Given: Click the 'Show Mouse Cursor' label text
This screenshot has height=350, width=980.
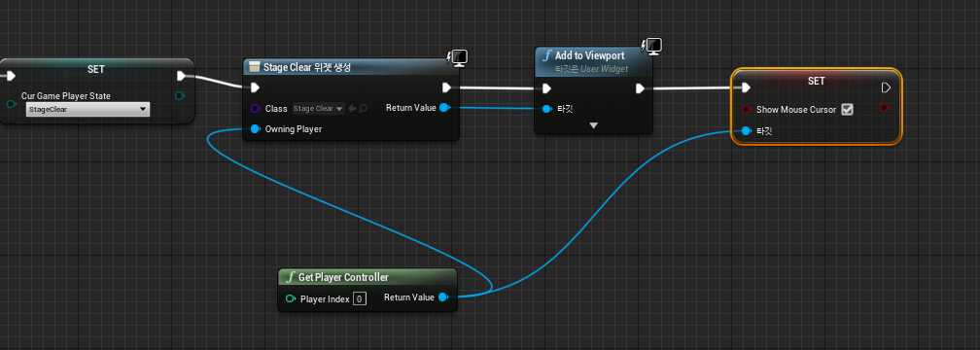Looking at the screenshot, I should (796, 109).
